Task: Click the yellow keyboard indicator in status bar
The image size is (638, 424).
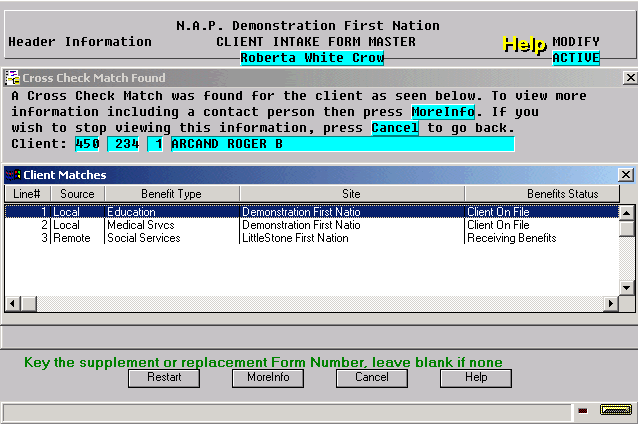Action: tap(616, 409)
